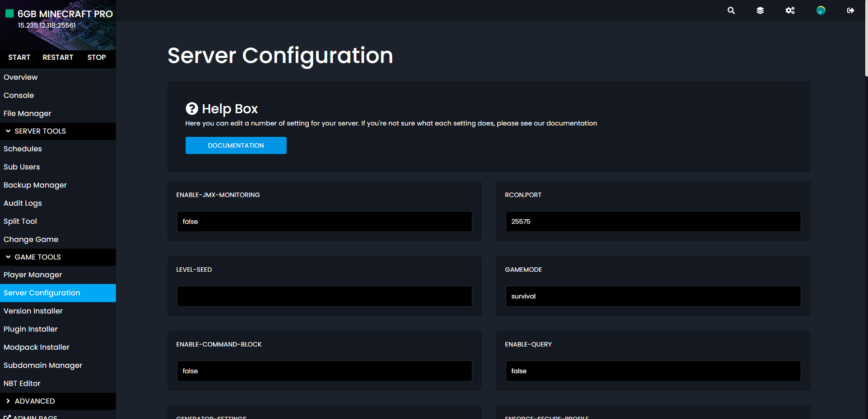Open Change Game page
The width and height of the screenshot is (868, 419).
pyautogui.click(x=58, y=239)
